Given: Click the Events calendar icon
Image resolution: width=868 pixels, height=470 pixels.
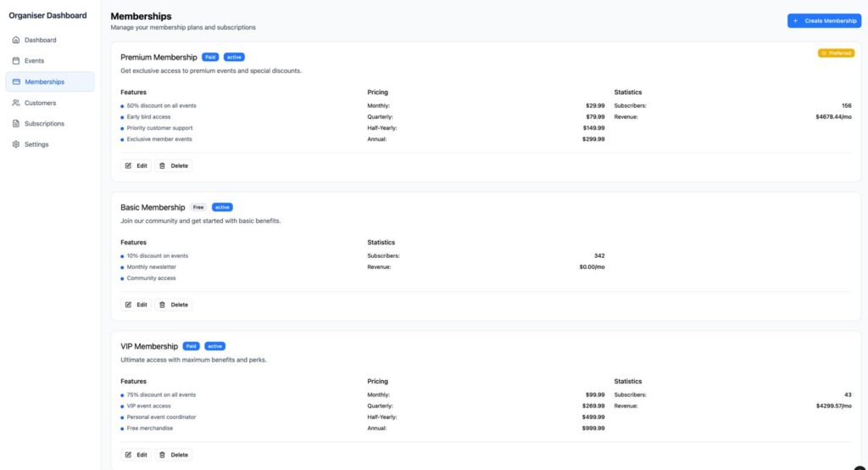Looking at the screenshot, I should (16, 61).
